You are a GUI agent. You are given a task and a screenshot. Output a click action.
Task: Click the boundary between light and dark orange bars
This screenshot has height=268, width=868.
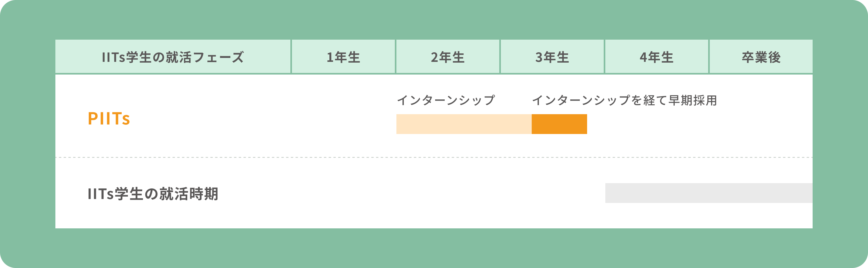click(x=532, y=124)
